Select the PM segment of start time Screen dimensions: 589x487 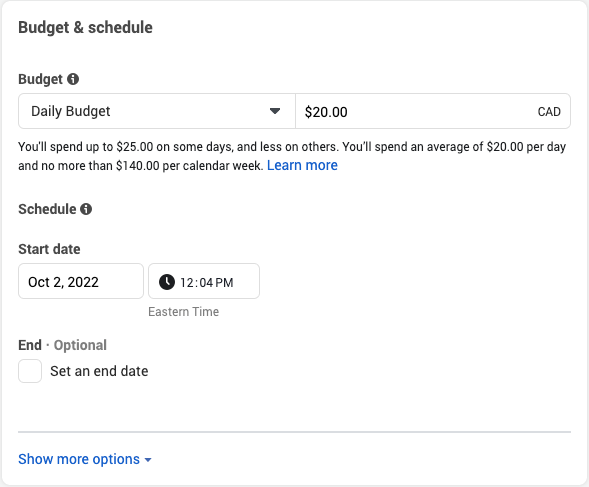tap(224, 283)
